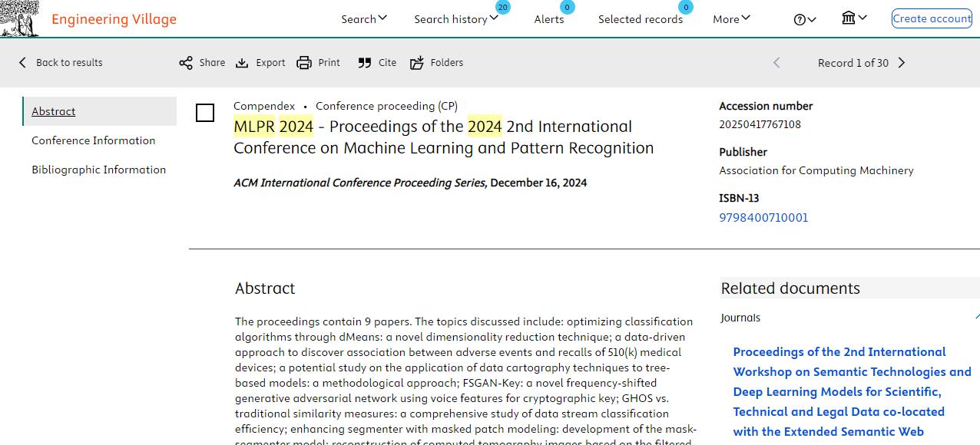Jump to Bibliographic Information section
The height and width of the screenshot is (445, 980).
coord(98,170)
